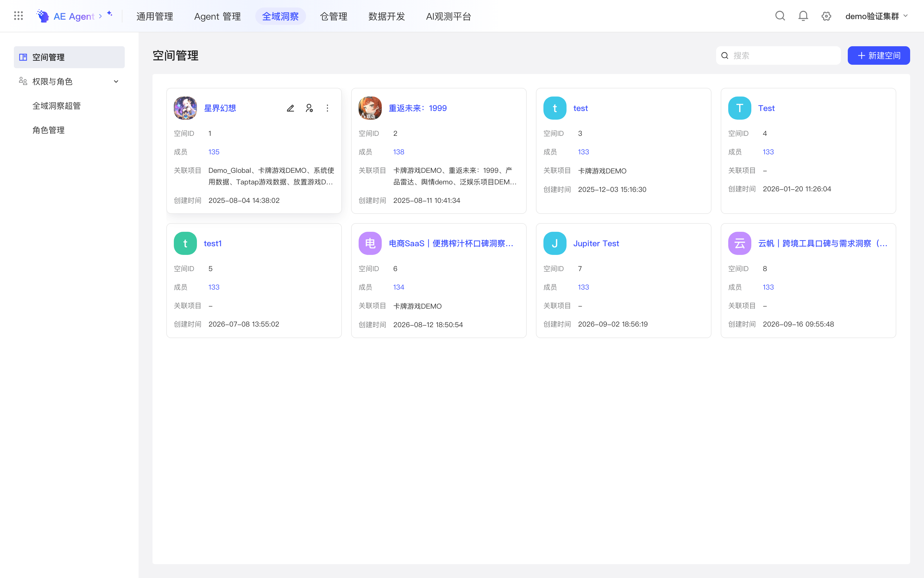924x578 pixels.
Task: Switch to Agent 管理 tab
Action: 217,16
